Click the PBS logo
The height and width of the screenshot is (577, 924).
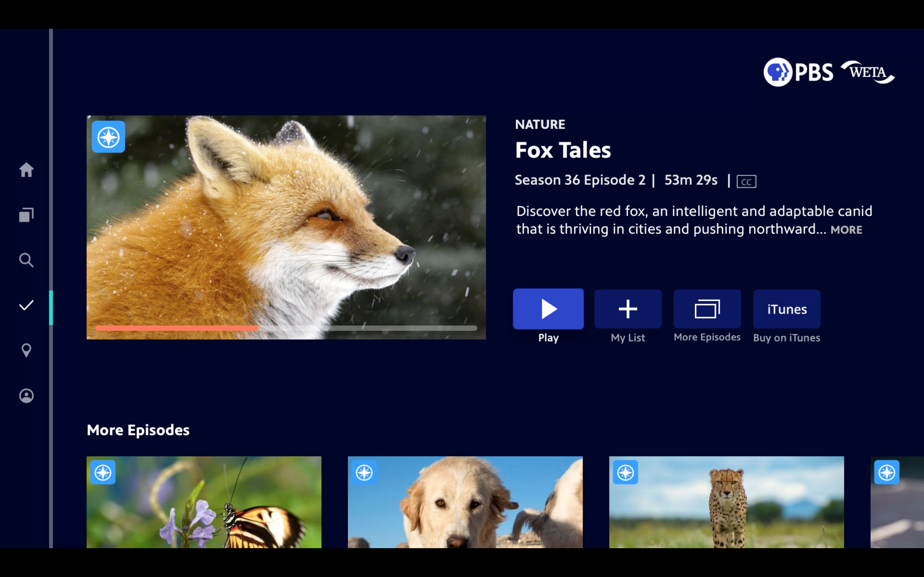point(798,72)
